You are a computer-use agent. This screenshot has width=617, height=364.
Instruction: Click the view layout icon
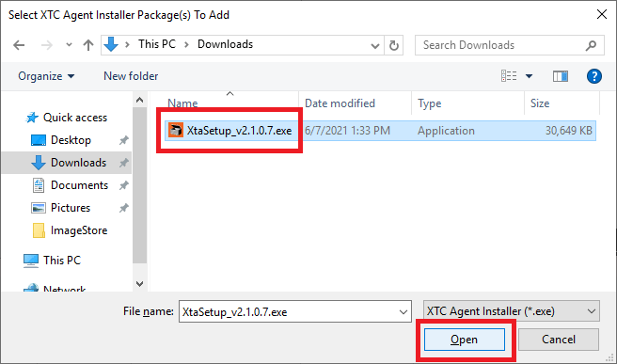[509, 75]
